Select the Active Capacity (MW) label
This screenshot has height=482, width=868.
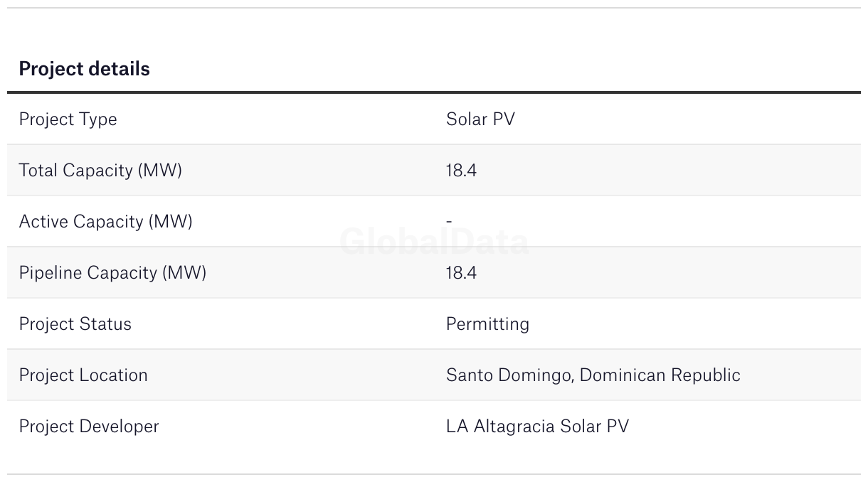coord(105,222)
